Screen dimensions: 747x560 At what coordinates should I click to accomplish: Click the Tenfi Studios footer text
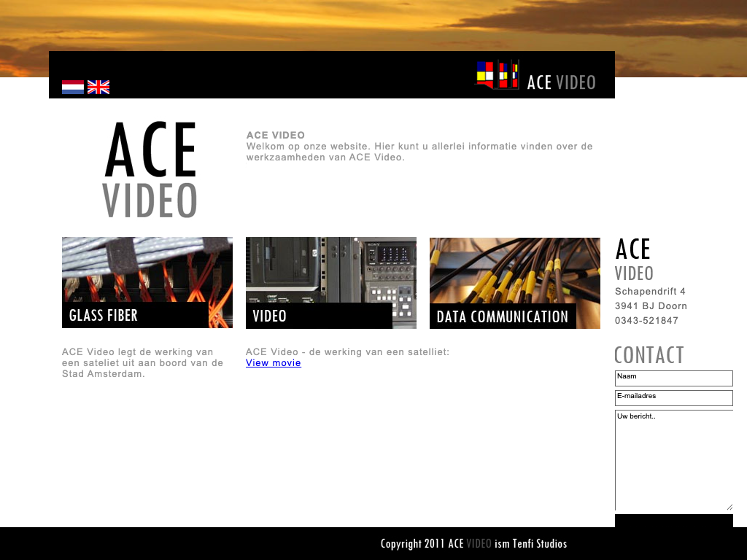(x=540, y=544)
